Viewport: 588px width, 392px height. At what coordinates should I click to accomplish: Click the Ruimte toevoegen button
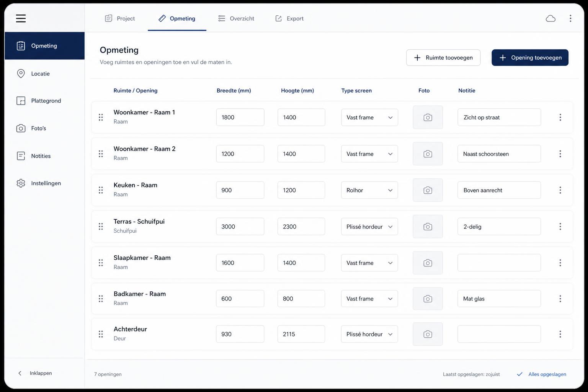click(x=443, y=57)
